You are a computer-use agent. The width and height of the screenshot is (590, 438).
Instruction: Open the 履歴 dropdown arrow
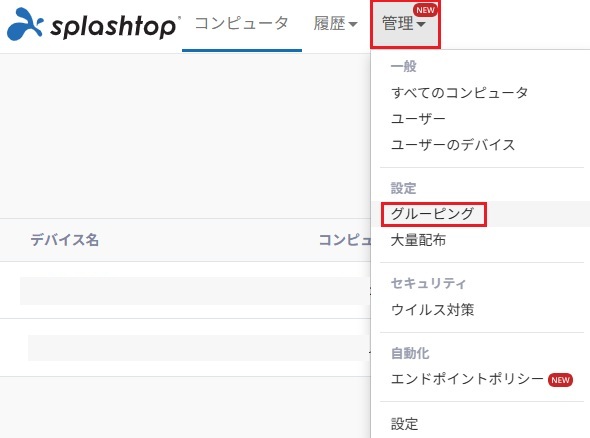tap(353, 24)
